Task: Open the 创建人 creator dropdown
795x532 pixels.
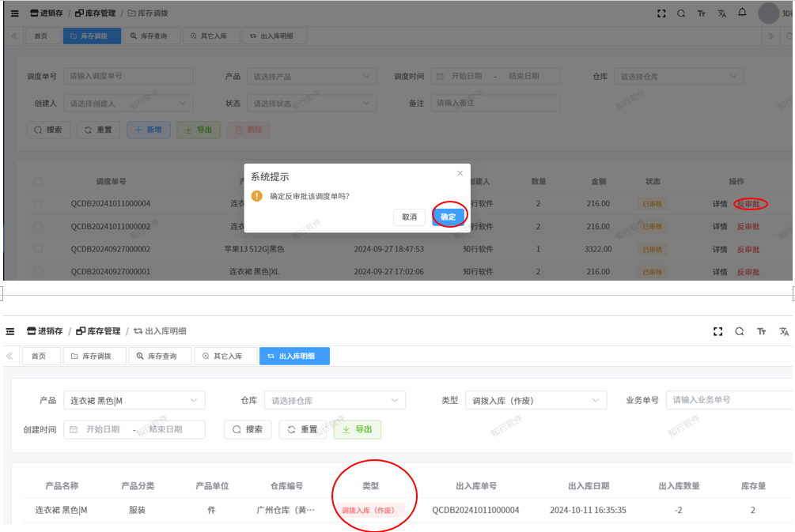Action: (x=127, y=104)
